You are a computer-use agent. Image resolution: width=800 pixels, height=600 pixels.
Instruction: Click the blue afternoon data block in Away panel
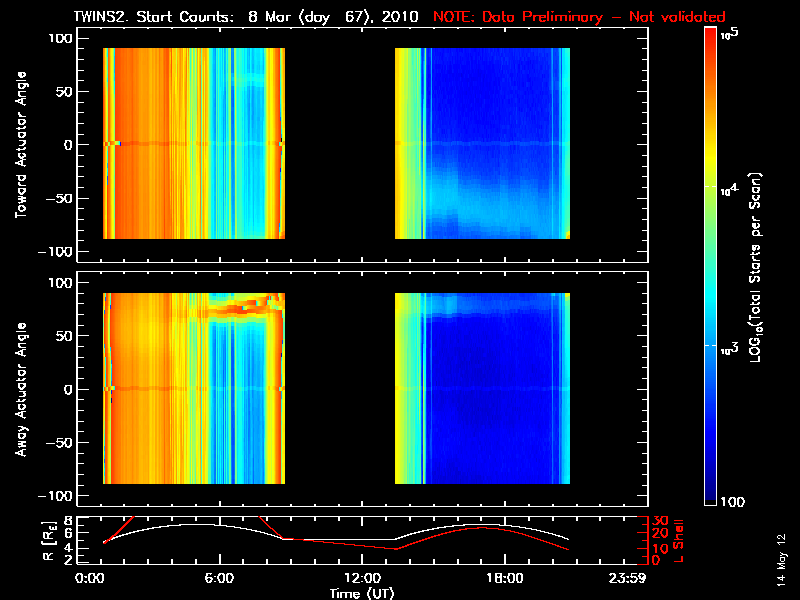(x=482, y=388)
